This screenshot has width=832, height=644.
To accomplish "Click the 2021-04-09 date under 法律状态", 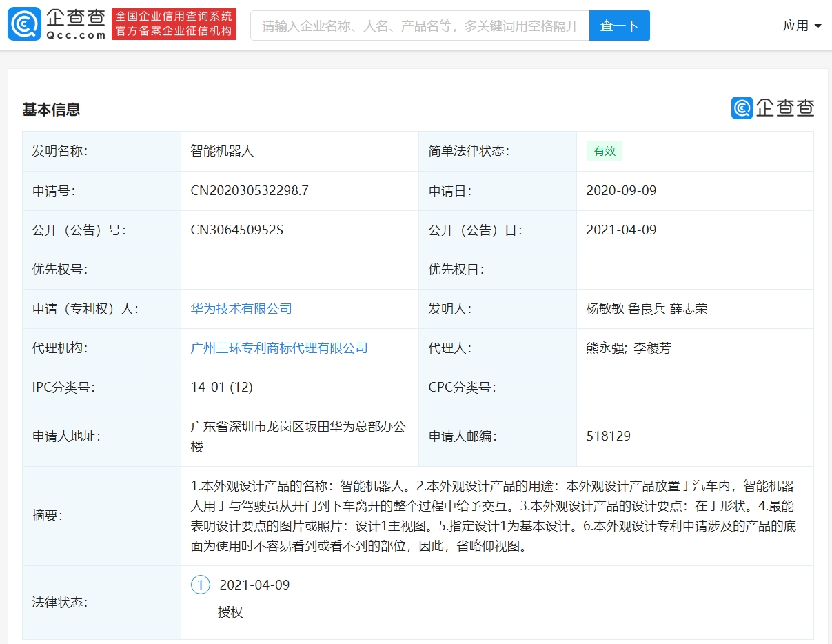I will pos(254,585).
